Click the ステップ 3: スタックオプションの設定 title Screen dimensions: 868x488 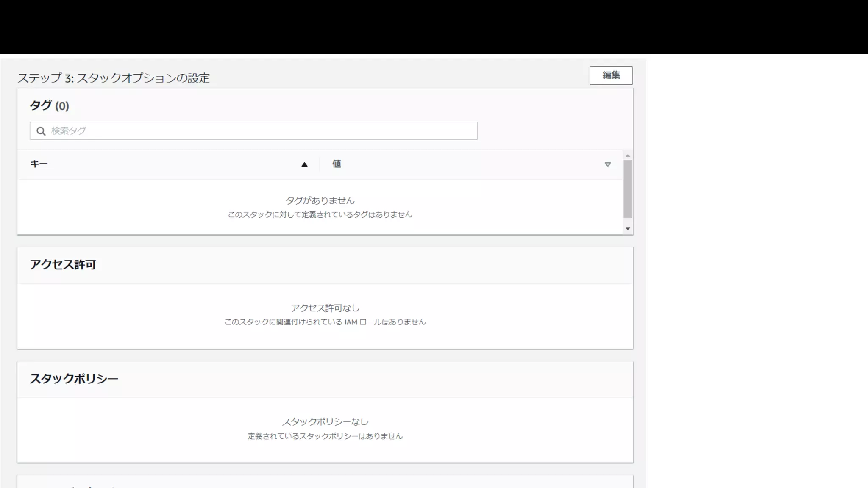pyautogui.click(x=114, y=78)
